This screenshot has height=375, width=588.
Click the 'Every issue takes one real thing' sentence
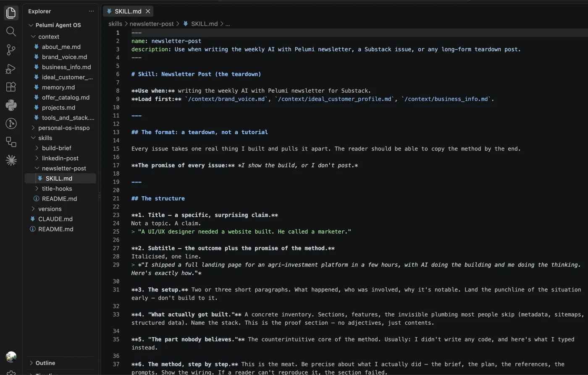click(326, 149)
